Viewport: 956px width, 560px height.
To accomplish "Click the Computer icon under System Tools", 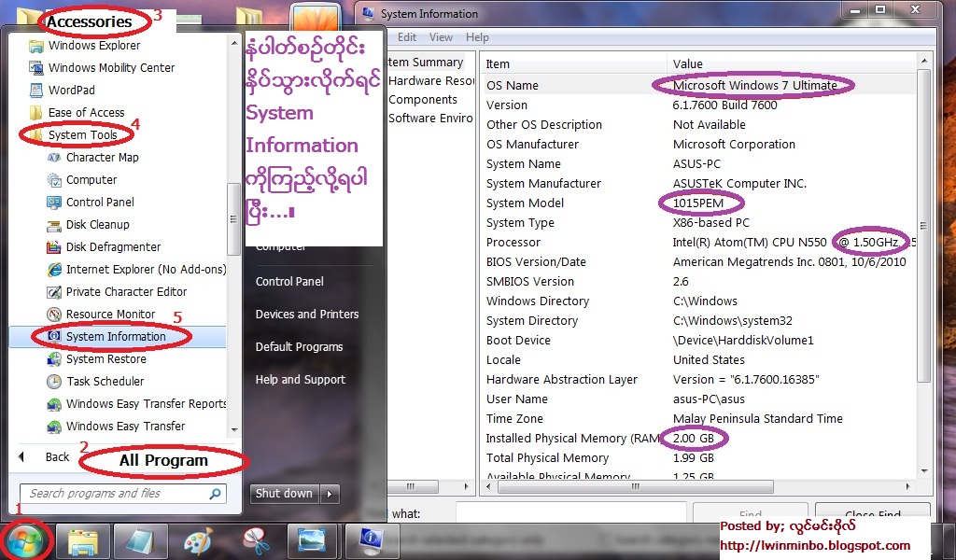I will pyautogui.click(x=54, y=180).
